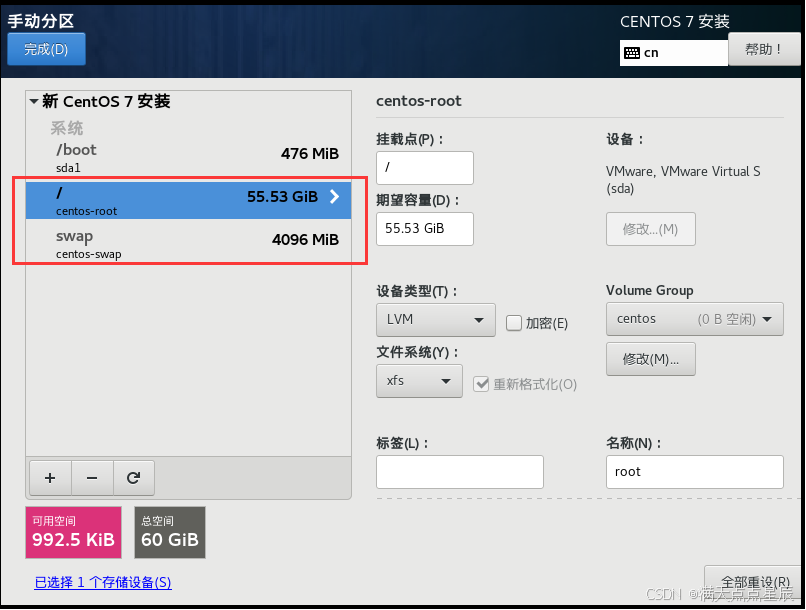Click the 期望容量(D) capacity field
Image resolution: width=806 pixels, height=610 pixels.
(425, 229)
